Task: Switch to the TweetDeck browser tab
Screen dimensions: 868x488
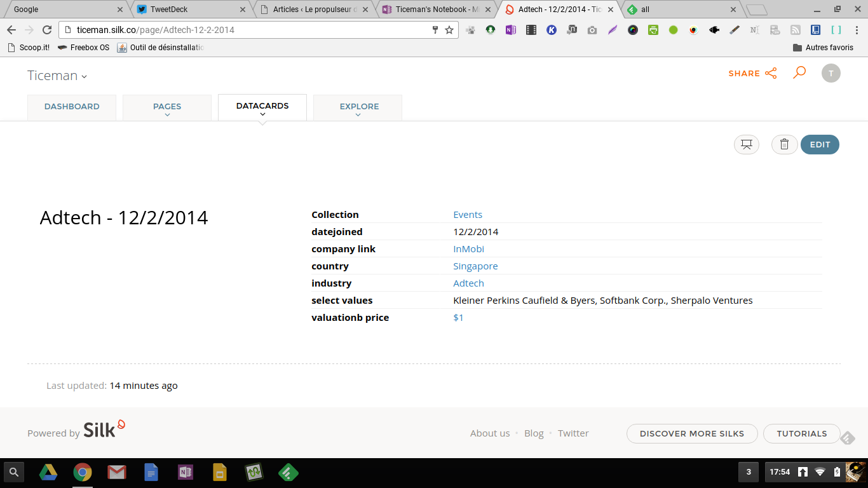Action: point(191,10)
